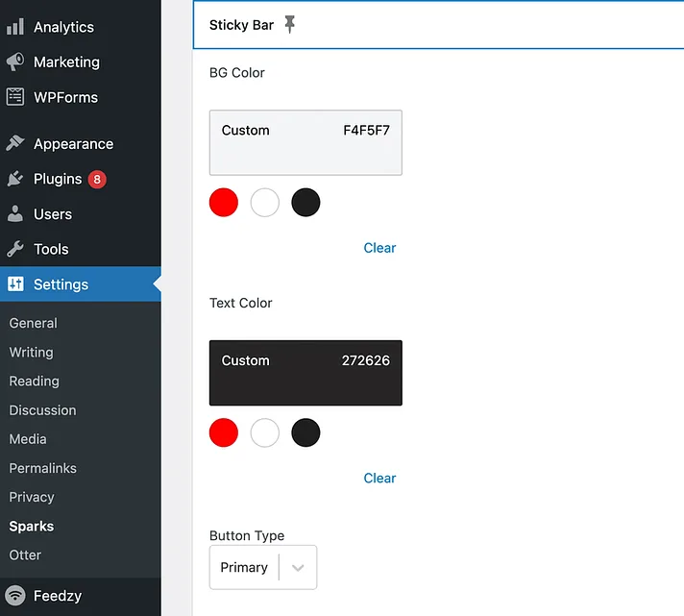Click the Plugins plug icon
Screen dimensions: 684x616
pyautogui.click(x=15, y=179)
